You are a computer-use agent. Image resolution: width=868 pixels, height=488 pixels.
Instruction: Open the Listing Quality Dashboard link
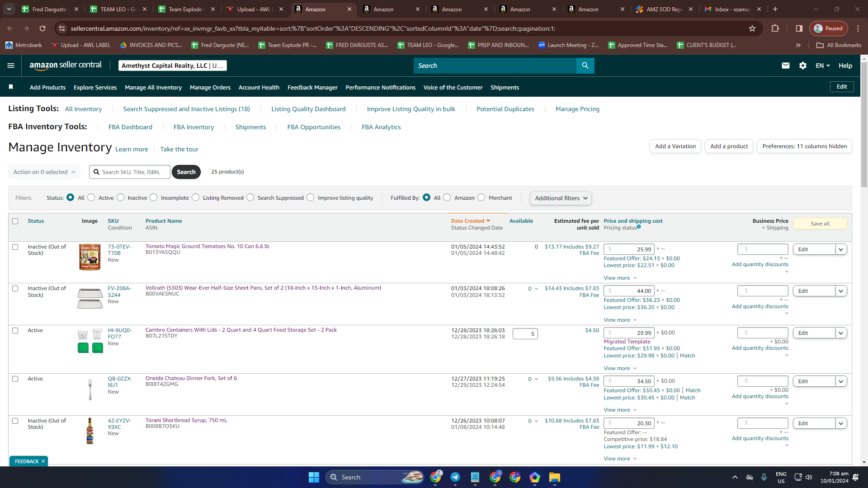pyautogui.click(x=308, y=109)
